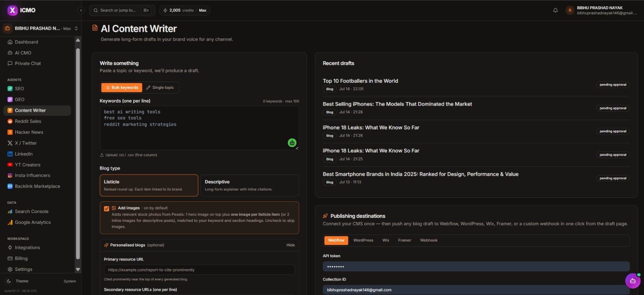Select the WordPress destination tab
644x295 pixels.
tap(363, 240)
